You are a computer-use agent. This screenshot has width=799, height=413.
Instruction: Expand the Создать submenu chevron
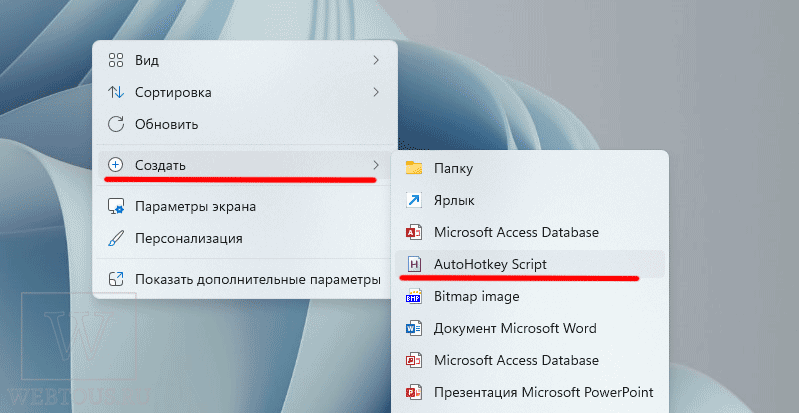(x=376, y=165)
